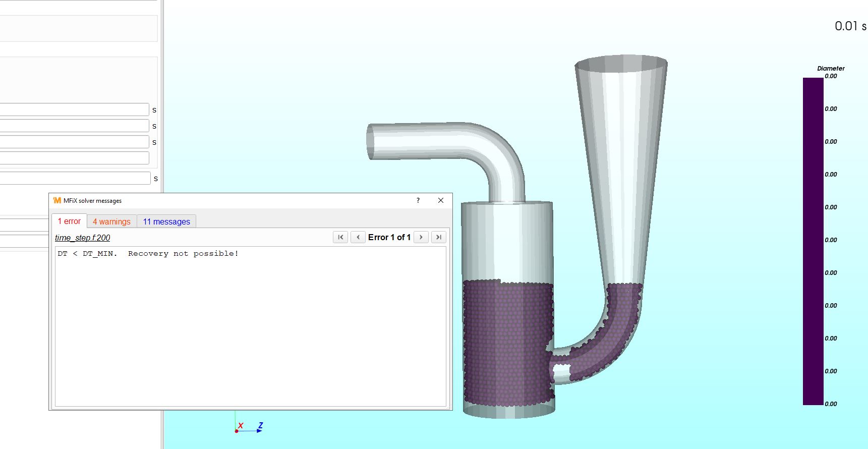This screenshot has height=449, width=868.
Task: Show the 11 messages tab
Action: pos(166,221)
